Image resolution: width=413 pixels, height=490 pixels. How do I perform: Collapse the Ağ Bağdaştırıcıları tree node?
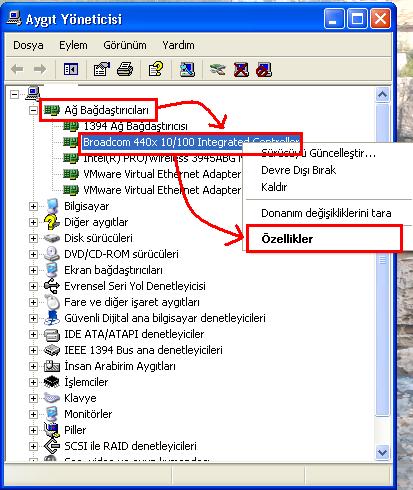click(x=33, y=110)
